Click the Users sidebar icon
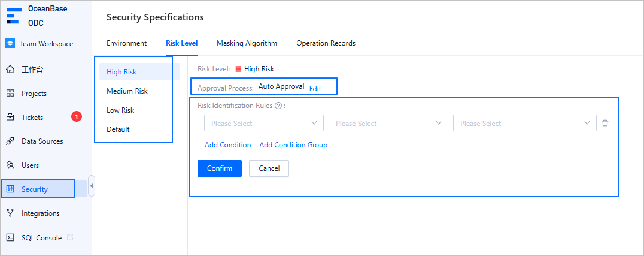The width and height of the screenshot is (644, 256). 10,165
